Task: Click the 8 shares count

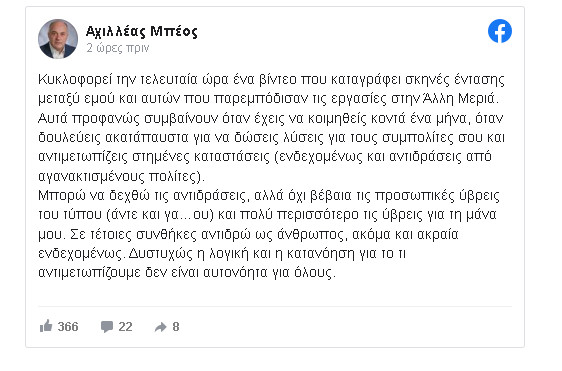Action: [176, 327]
